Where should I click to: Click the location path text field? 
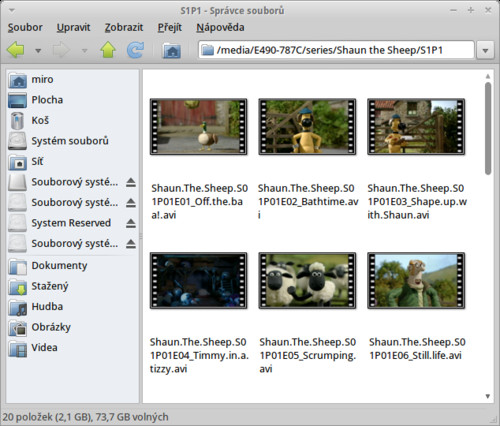click(x=336, y=50)
